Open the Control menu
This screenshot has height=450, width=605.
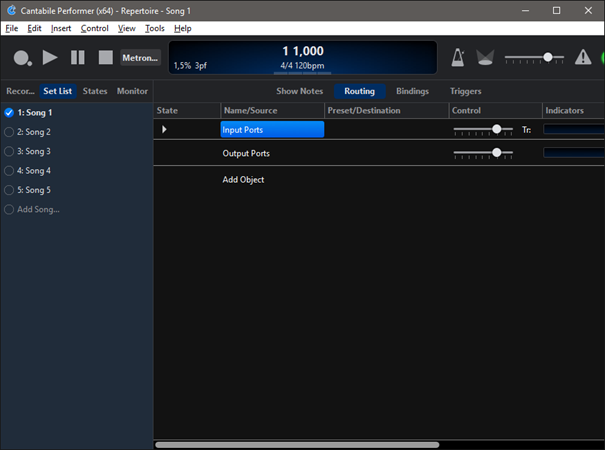95,29
